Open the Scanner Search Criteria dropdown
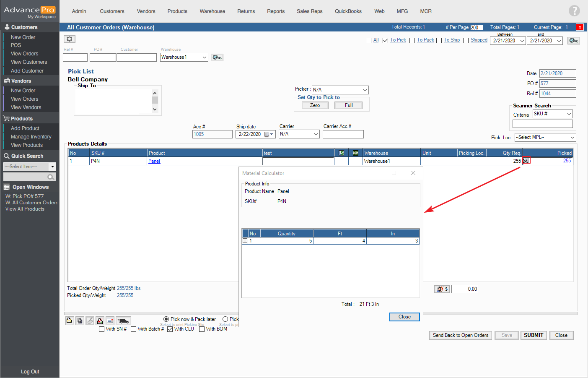This screenshot has width=588, height=378. click(552, 114)
